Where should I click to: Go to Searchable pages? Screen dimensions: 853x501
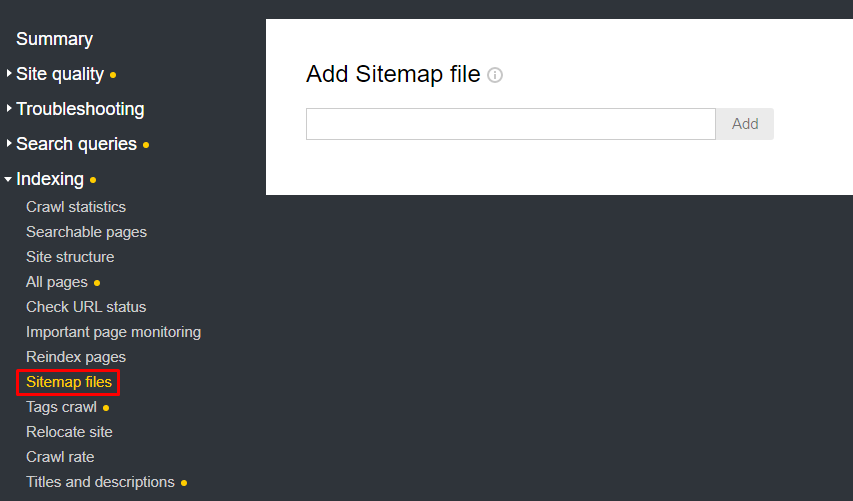point(86,232)
